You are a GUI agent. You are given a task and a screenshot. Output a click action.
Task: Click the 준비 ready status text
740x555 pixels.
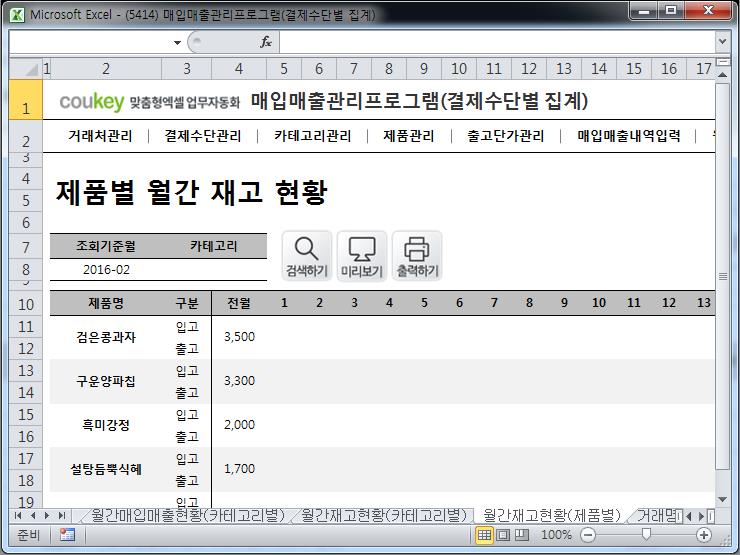click(x=29, y=535)
